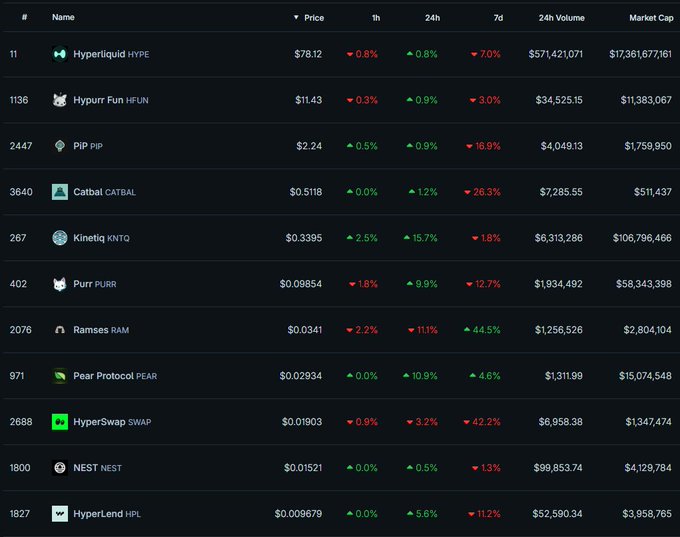Click Ramses 24h change 11.1%
This screenshot has width=680, height=537.
[422, 330]
